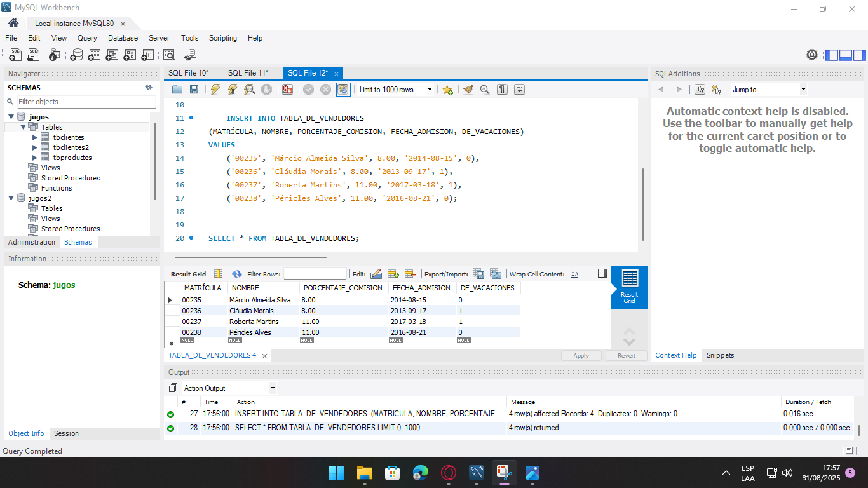Screen dimensions: 868x488
Task: Create a new schema icon
Action: click(x=76, y=55)
